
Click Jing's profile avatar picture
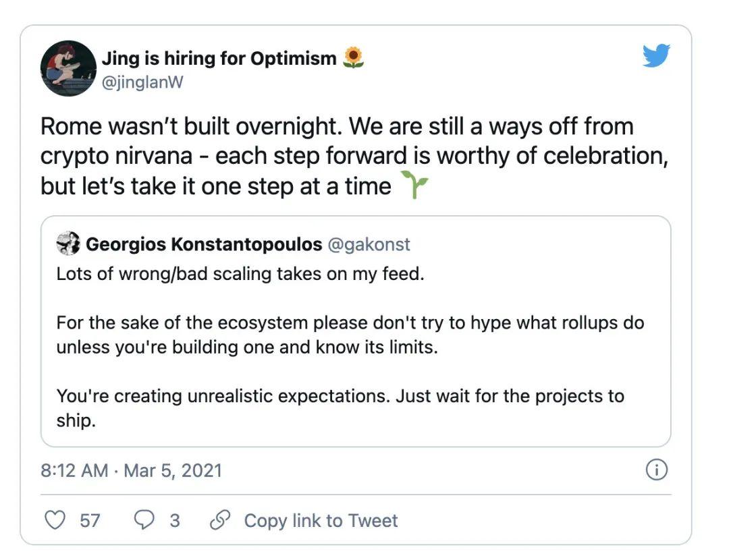tap(68, 68)
